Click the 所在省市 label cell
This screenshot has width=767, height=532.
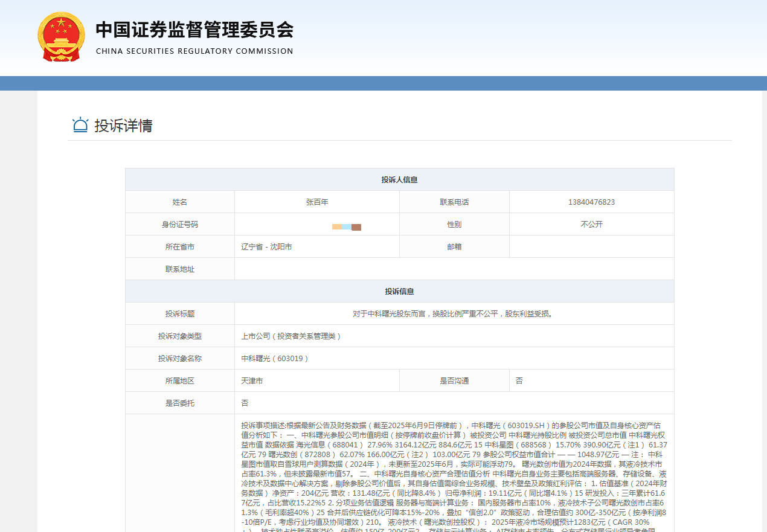[x=180, y=247]
